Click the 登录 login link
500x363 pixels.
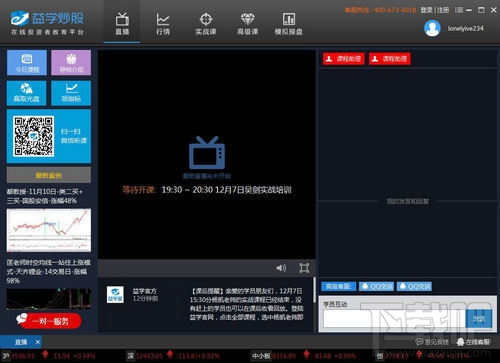click(426, 10)
